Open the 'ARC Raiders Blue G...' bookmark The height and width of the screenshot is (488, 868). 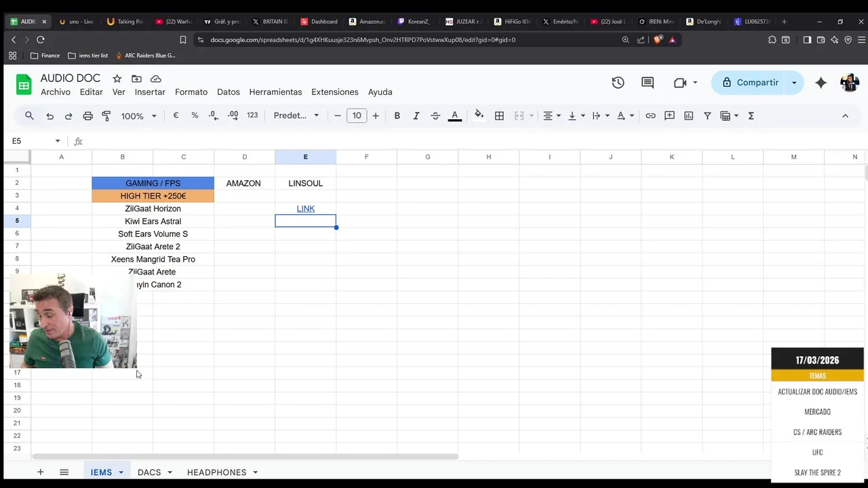145,56
